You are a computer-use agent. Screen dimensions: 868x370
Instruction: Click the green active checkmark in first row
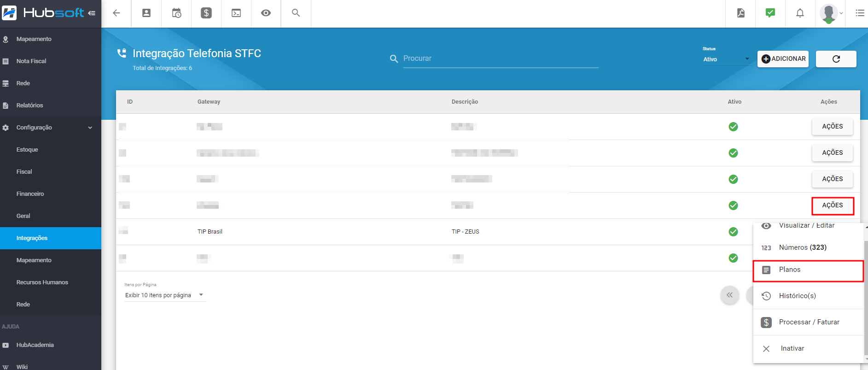(x=734, y=127)
